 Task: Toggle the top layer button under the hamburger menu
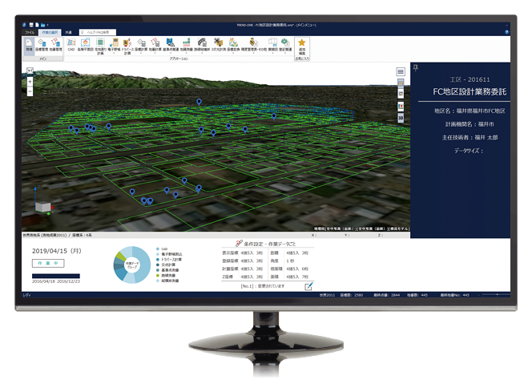[x=401, y=83]
